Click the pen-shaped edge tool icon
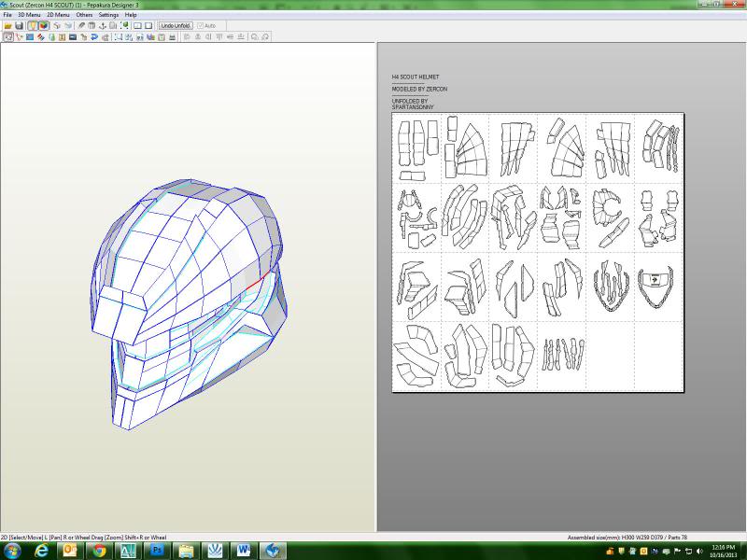 click(x=81, y=26)
